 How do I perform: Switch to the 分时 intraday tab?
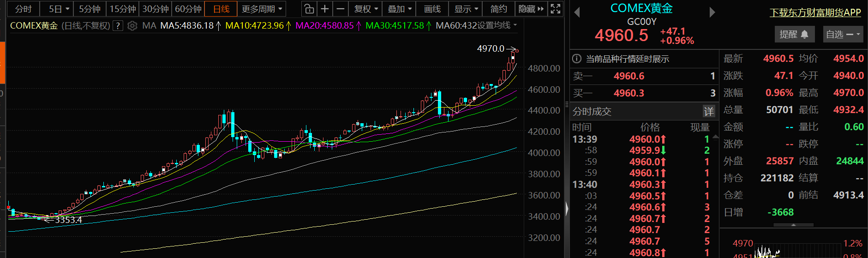(24, 9)
